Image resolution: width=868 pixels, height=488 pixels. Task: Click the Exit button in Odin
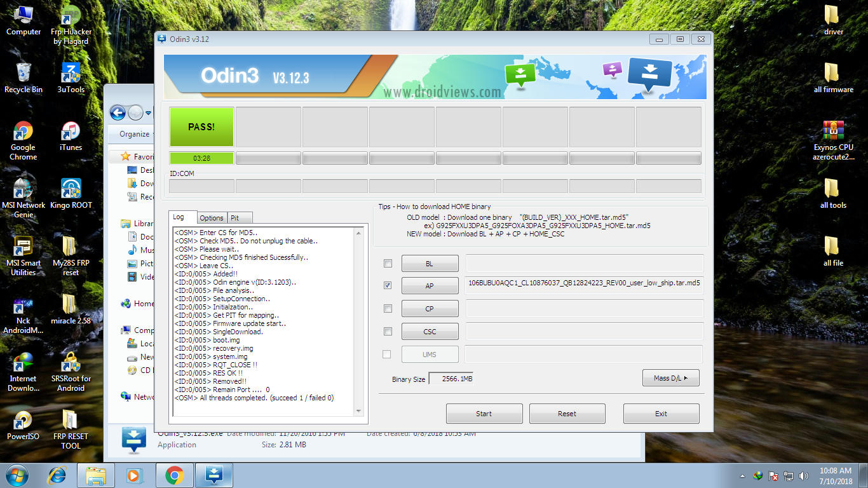coord(661,414)
